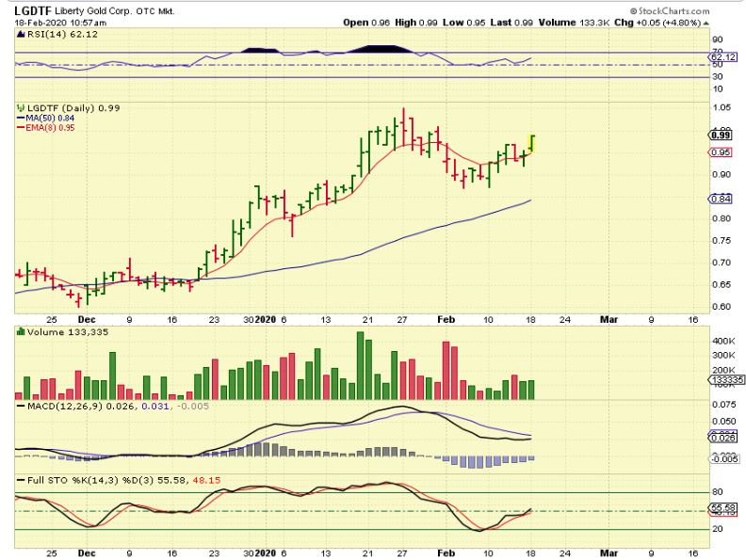This screenshot has width=746, height=560.
Task: Click the red 48.15 stochastic %D value
Action: point(206,480)
